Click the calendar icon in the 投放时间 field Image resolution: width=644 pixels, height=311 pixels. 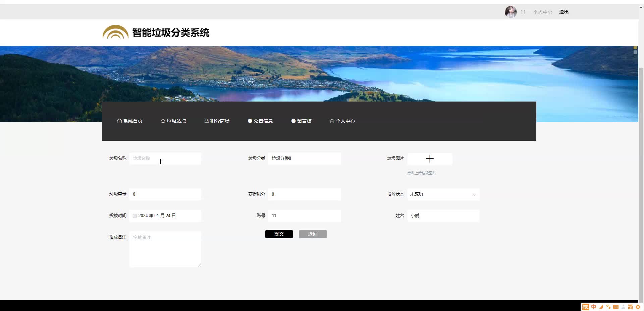135,215
